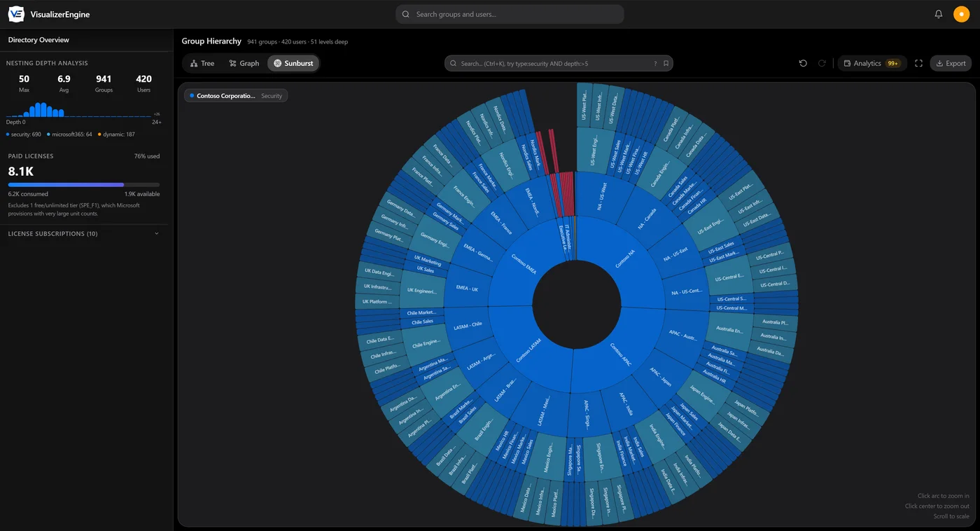980x531 pixels.
Task: Click the undo arrow icon
Action: click(803, 63)
